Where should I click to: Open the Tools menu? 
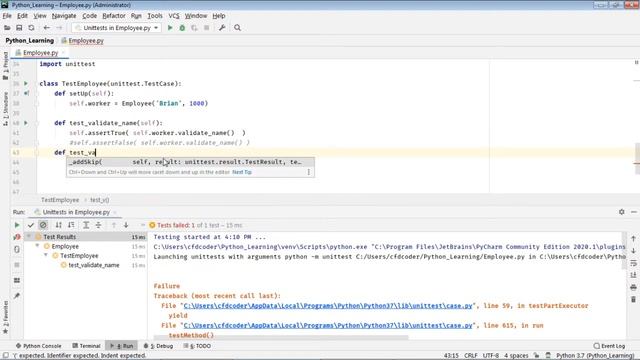coord(155,16)
